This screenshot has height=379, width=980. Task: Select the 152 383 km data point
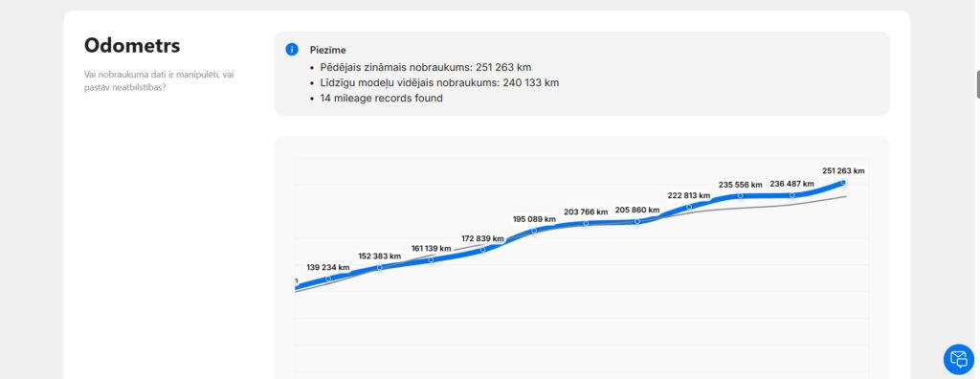(379, 268)
